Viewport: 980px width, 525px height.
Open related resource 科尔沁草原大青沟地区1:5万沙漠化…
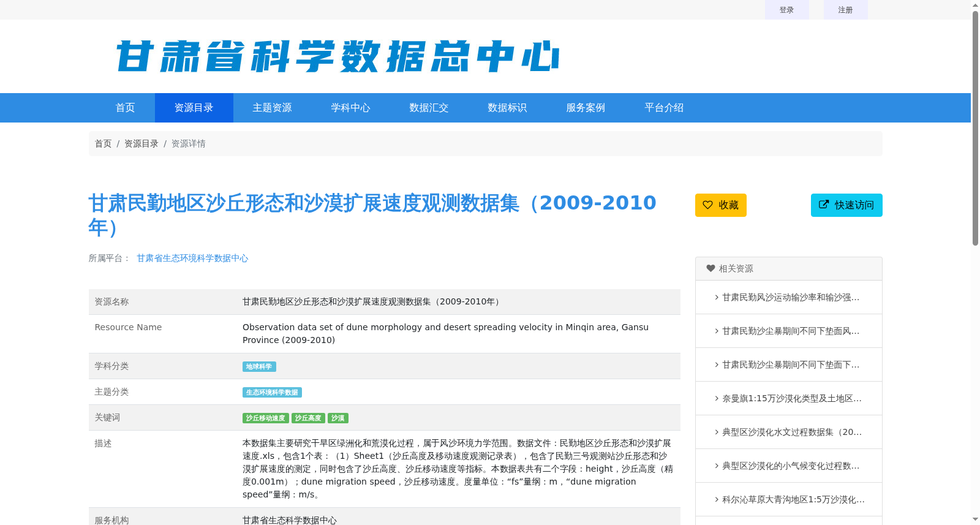coord(793,499)
